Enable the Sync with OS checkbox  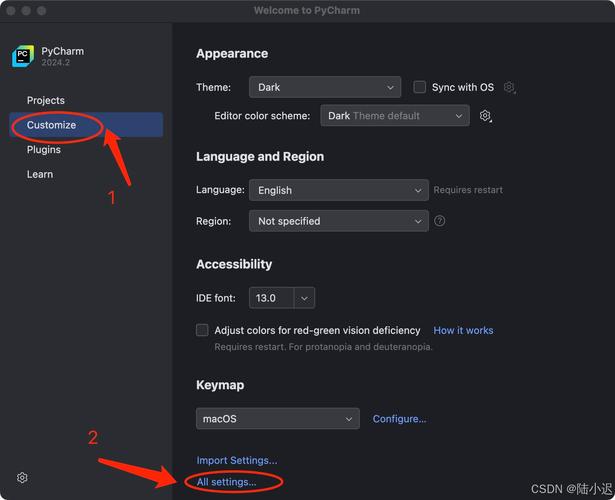420,87
